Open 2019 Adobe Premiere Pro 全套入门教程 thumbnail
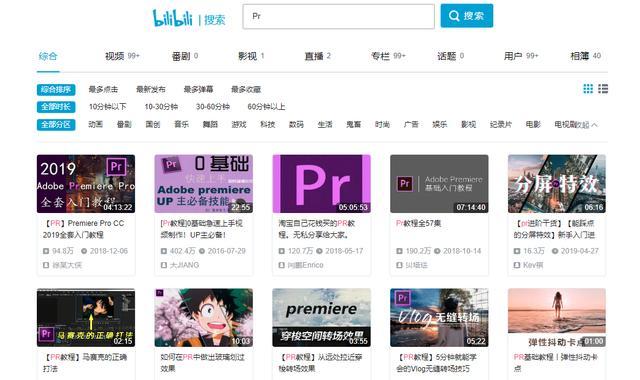This screenshot has height=380, width=640. [86, 184]
